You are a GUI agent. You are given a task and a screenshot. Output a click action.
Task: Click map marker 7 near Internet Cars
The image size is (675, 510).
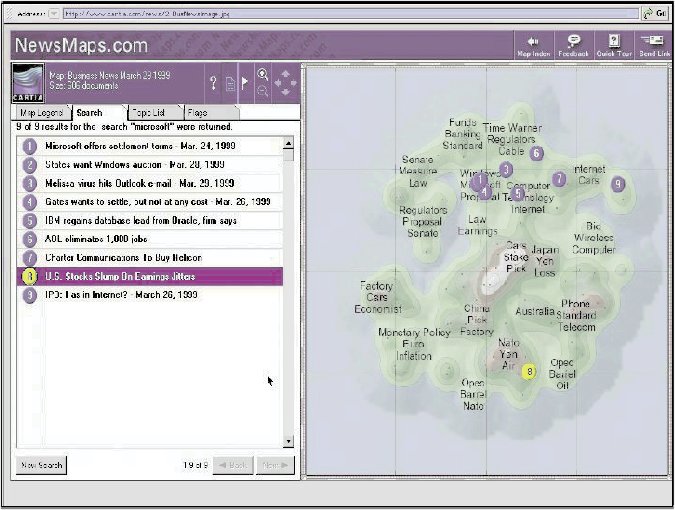(x=559, y=179)
